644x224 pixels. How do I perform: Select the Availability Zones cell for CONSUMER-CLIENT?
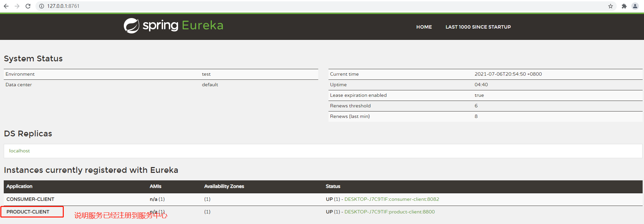[x=207, y=199]
